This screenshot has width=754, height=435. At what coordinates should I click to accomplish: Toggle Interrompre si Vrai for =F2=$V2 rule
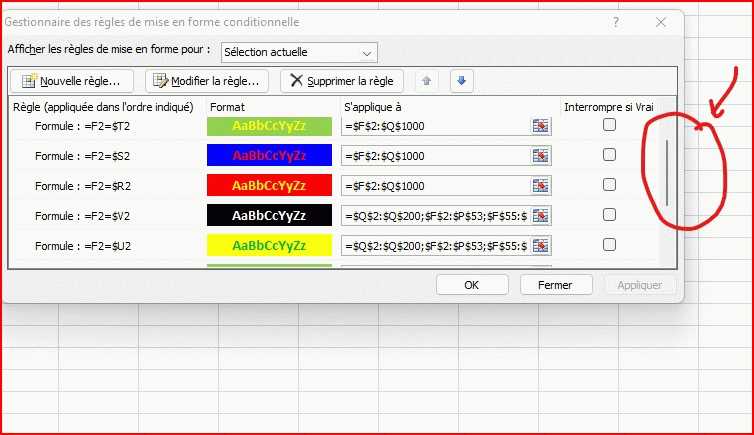(609, 215)
